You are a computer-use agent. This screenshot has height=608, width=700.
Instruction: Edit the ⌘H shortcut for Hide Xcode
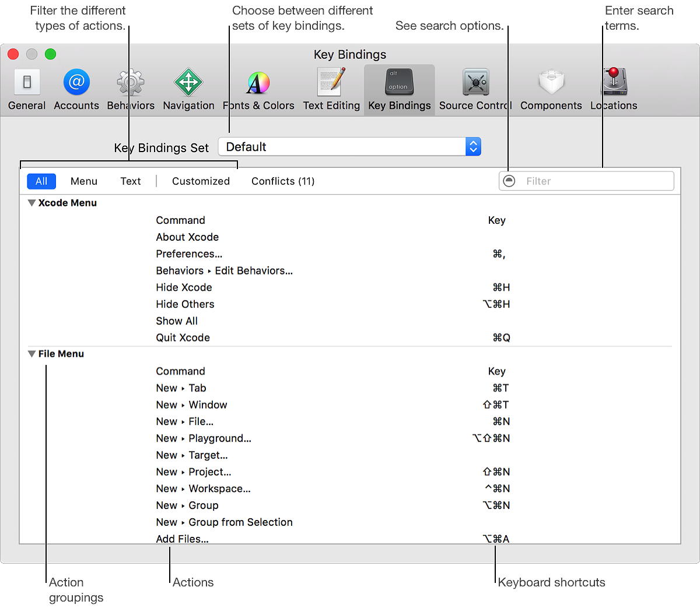tap(501, 287)
